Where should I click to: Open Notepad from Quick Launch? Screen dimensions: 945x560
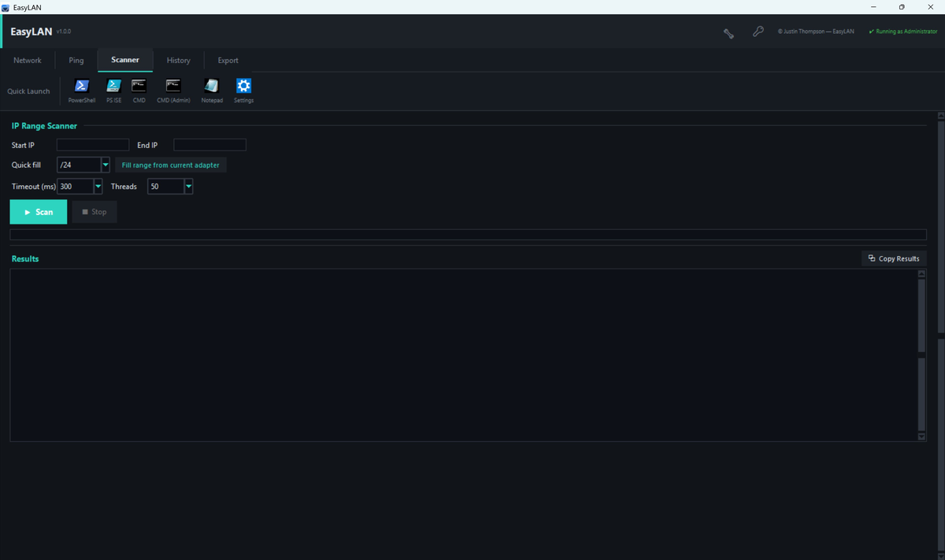[211, 86]
